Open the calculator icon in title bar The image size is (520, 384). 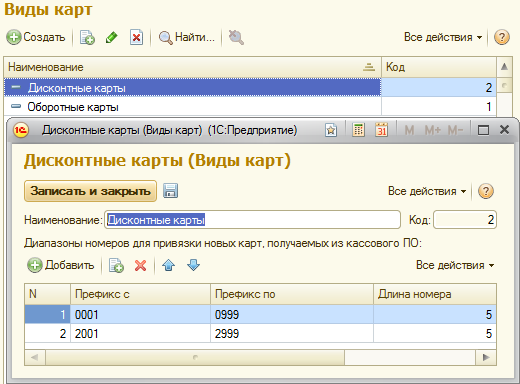[358, 130]
